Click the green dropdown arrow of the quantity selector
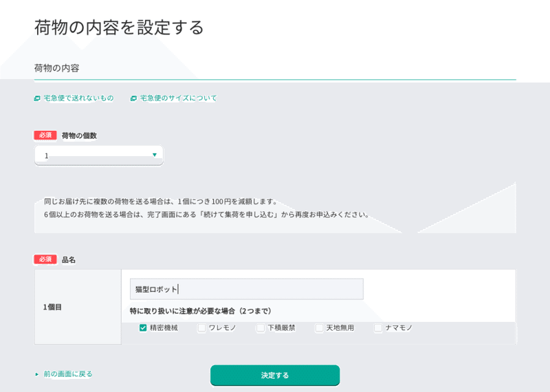The image size is (550, 392). point(154,155)
